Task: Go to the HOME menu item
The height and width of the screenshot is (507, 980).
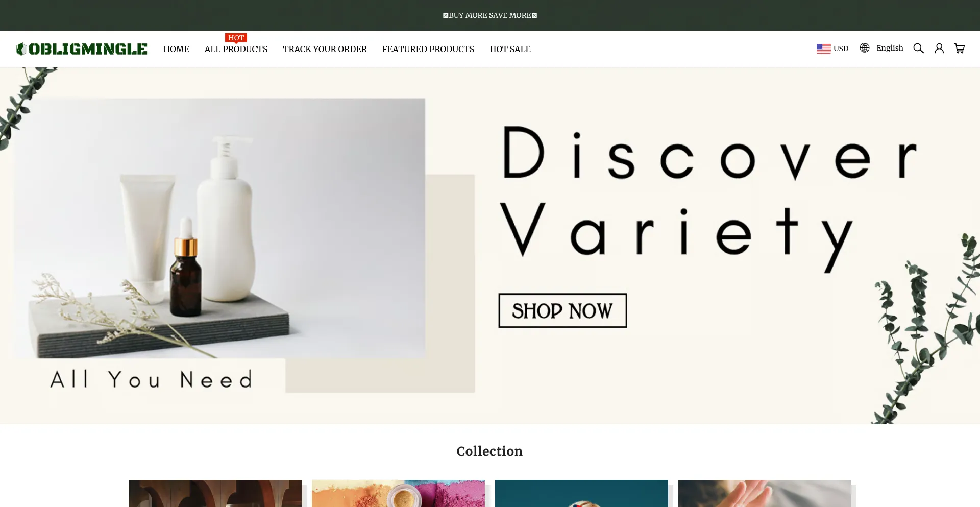Action: point(176,49)
